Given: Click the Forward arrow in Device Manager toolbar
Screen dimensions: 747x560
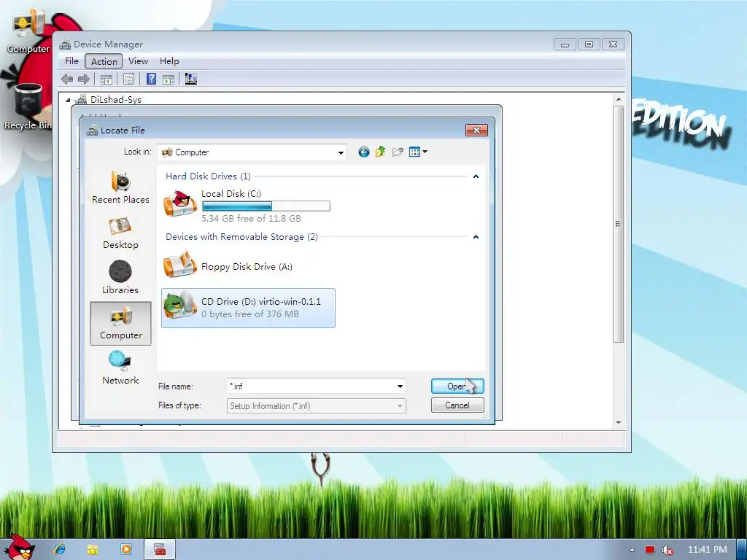Looking at the screenshot, I should tap(84, 79).
